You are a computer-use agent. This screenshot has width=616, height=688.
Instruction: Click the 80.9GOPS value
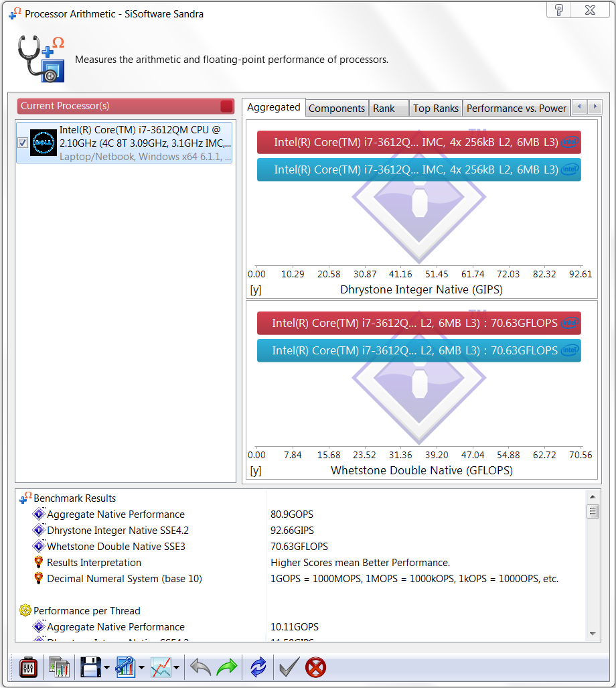pyautogui.click(x=292, y=514)
